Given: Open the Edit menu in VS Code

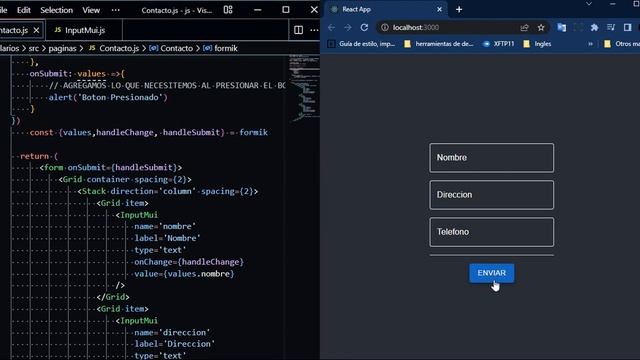Looking at the screenshot, I should [24, 10].
